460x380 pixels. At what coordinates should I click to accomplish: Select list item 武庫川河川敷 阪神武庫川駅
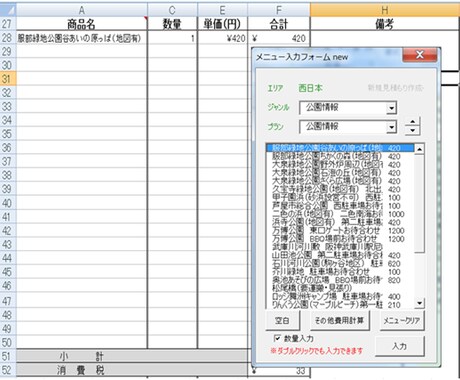340,247
